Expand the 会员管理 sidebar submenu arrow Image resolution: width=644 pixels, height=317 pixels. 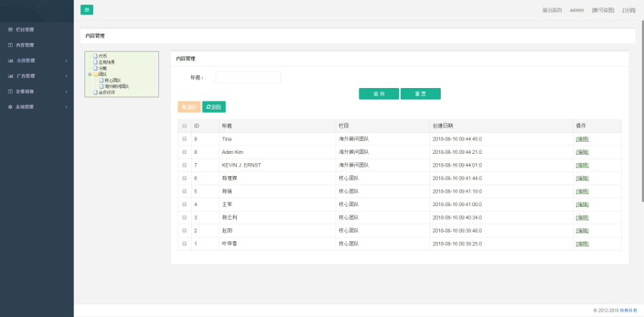[67, 61]
